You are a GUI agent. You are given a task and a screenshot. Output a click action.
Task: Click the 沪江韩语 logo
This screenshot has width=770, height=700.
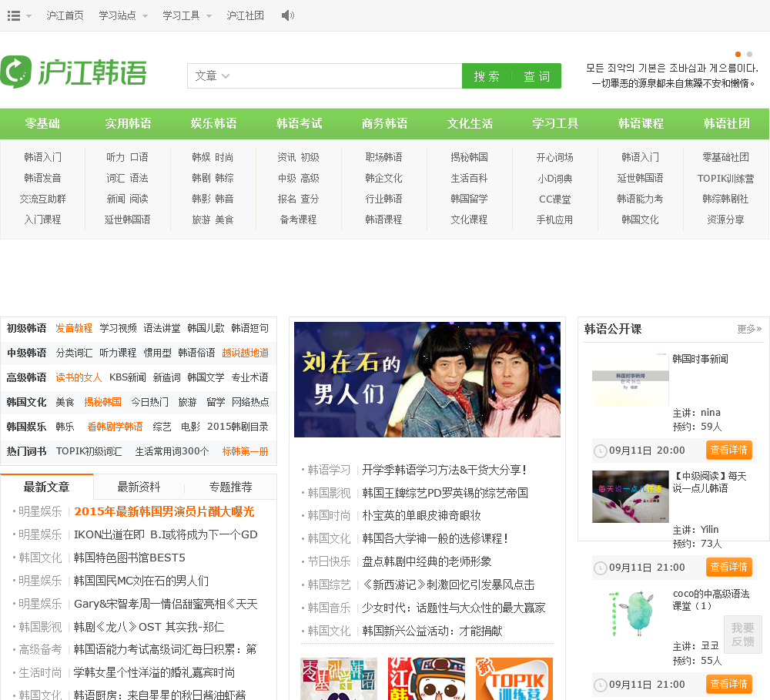click(74, 72)
